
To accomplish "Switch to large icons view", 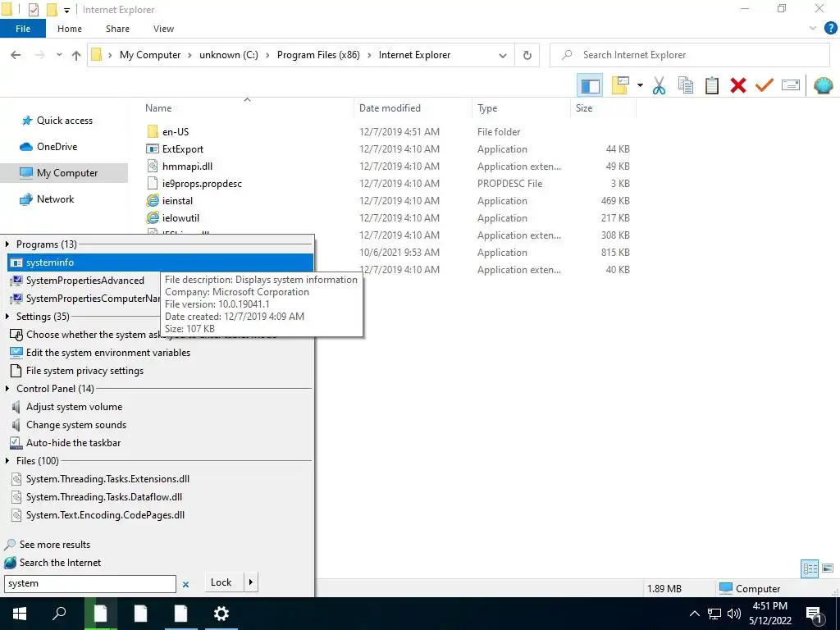I will pyautogui.click(x=828, y=568).
